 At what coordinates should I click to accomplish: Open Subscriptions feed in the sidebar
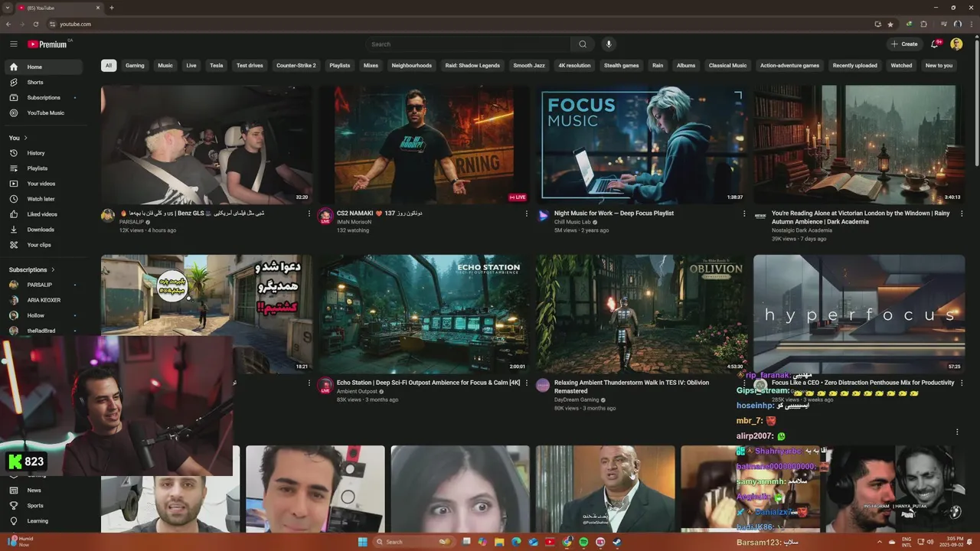44,97
